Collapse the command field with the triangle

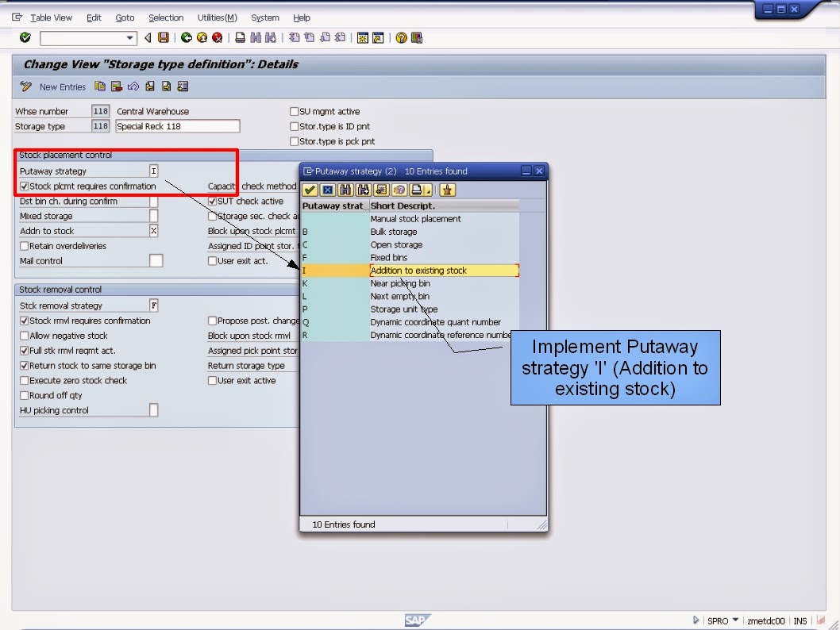tap(148, 37)
